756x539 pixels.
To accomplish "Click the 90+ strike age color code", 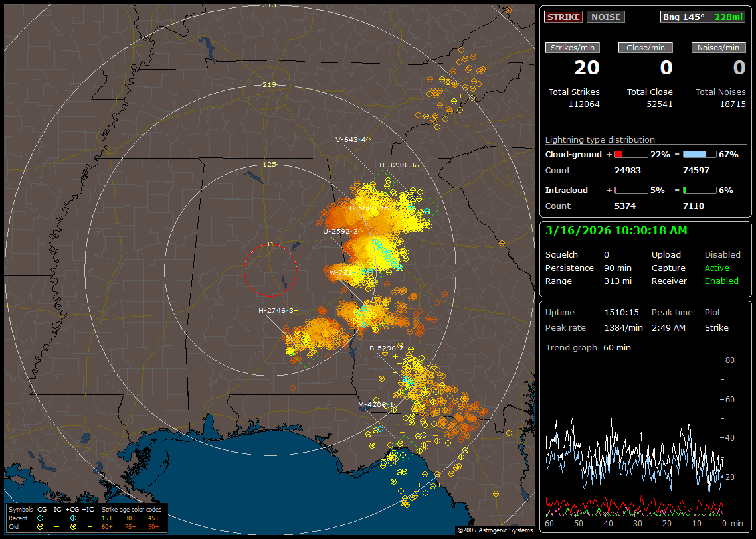I will (x=153, y=526).
